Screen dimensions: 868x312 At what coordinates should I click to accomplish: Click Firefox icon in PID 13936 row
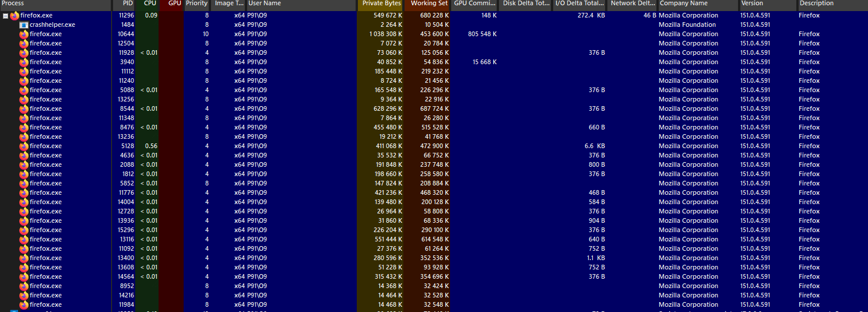click(24, 221)
